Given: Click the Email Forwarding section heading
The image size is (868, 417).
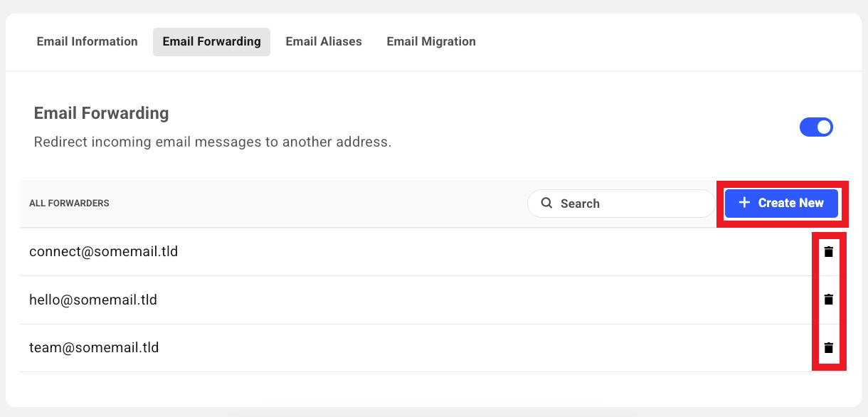Looking at the screenshot, I should click(x=102, y=113).
